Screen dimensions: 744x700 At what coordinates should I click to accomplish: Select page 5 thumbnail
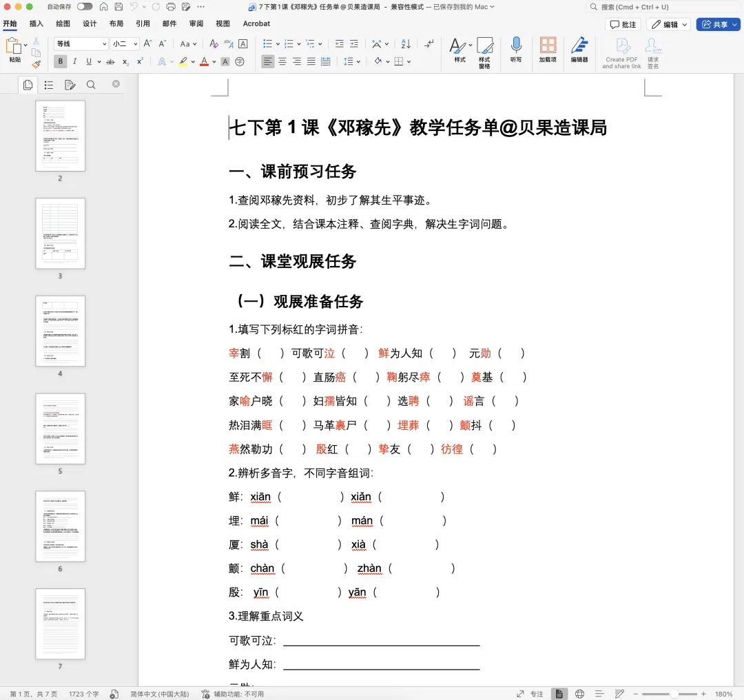click(60, 429)
